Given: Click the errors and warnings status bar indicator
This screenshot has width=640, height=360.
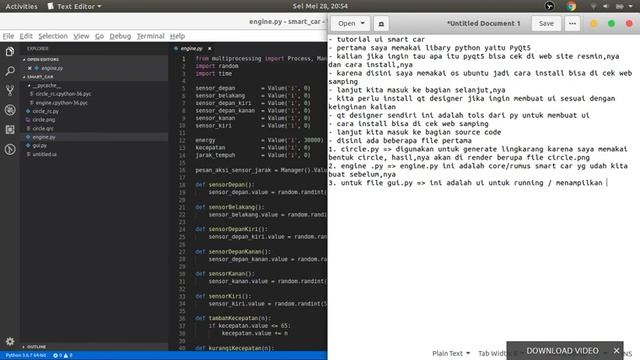Looking at the screenshot, I should 62,356.
